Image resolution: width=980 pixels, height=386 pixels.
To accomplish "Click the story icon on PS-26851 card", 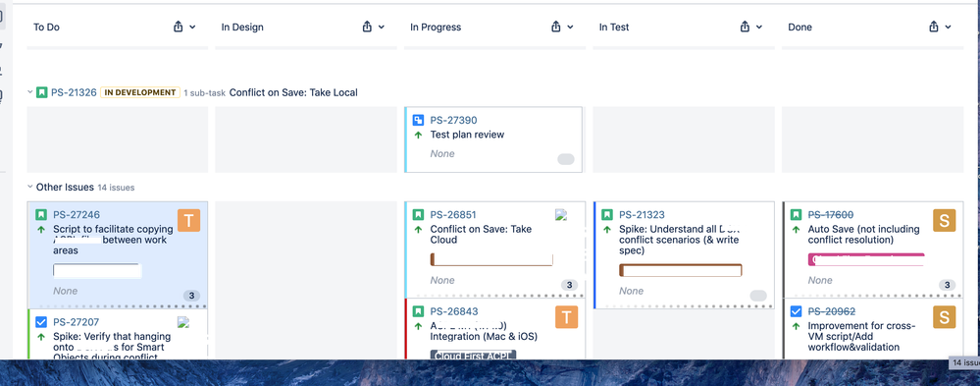I will [418, 214].
